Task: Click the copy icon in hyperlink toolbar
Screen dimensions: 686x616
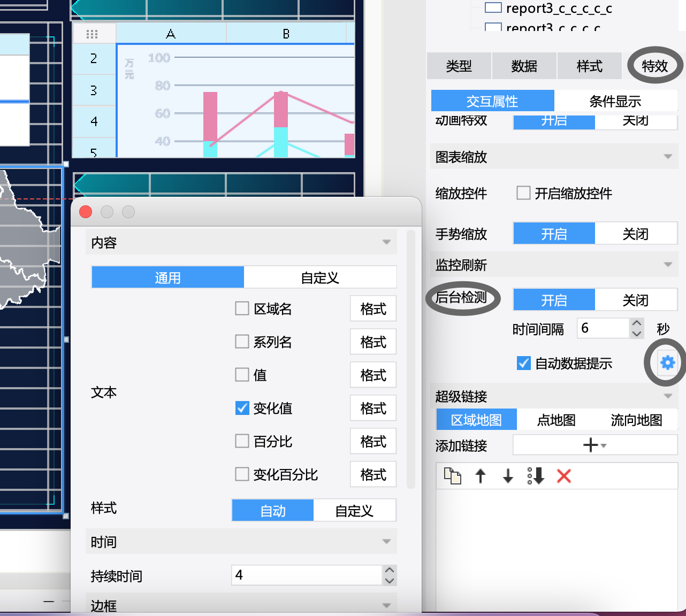Action: tap(453, 475)
